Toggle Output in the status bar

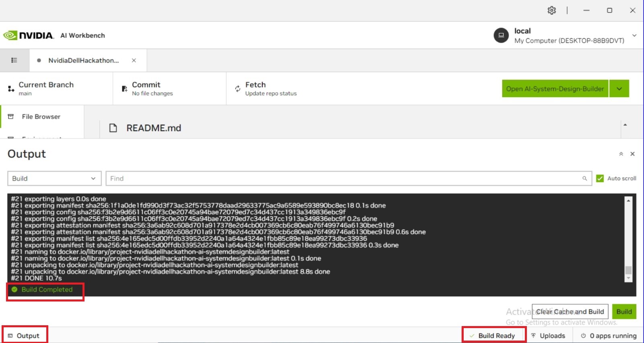(24, 336)
